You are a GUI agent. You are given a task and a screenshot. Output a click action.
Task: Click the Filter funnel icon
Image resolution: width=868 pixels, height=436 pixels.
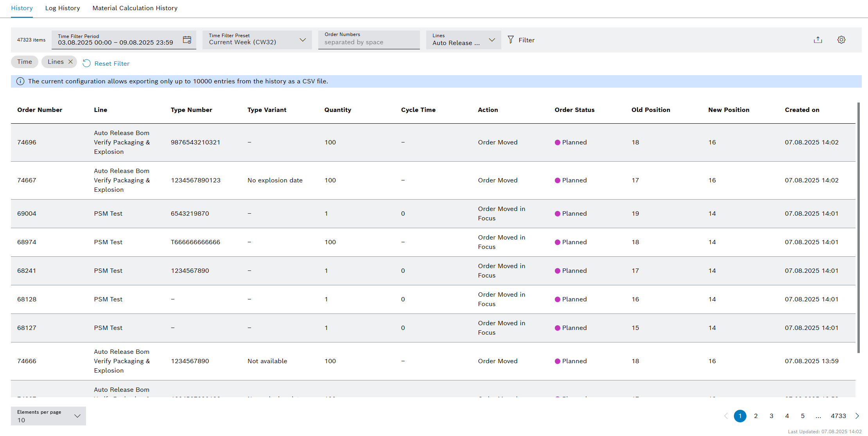[511, 40]
